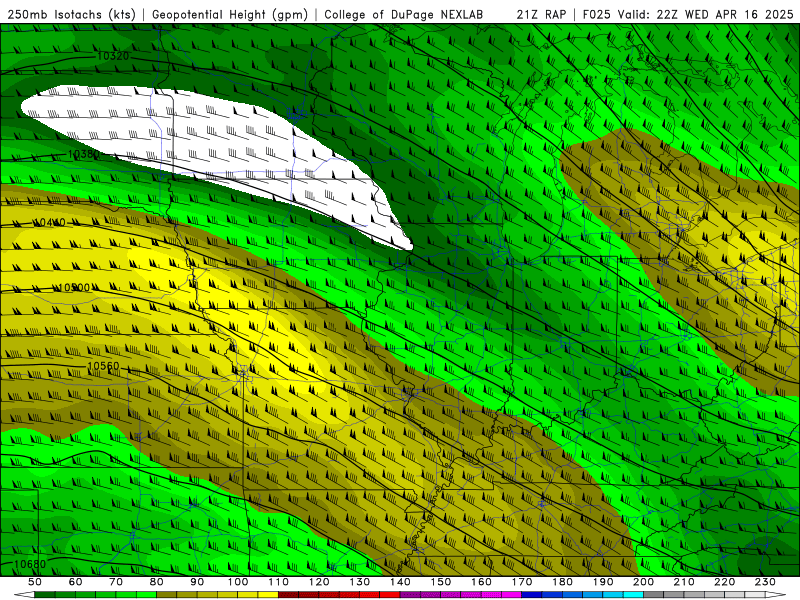The height and width of the screenshot is (600, 800).
Task: Click the 80 value on the color scale
Action: pyautogui.click(x=157, y=582)
